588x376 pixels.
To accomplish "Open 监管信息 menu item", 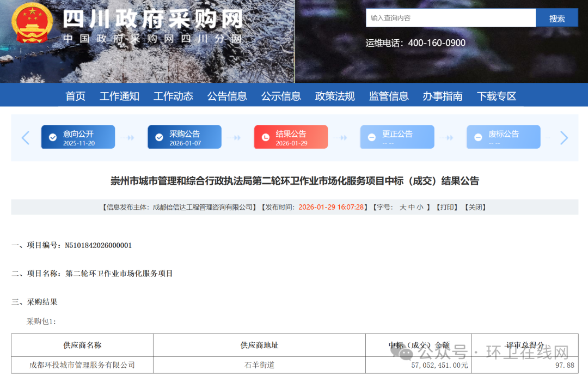I will point(389,96).
